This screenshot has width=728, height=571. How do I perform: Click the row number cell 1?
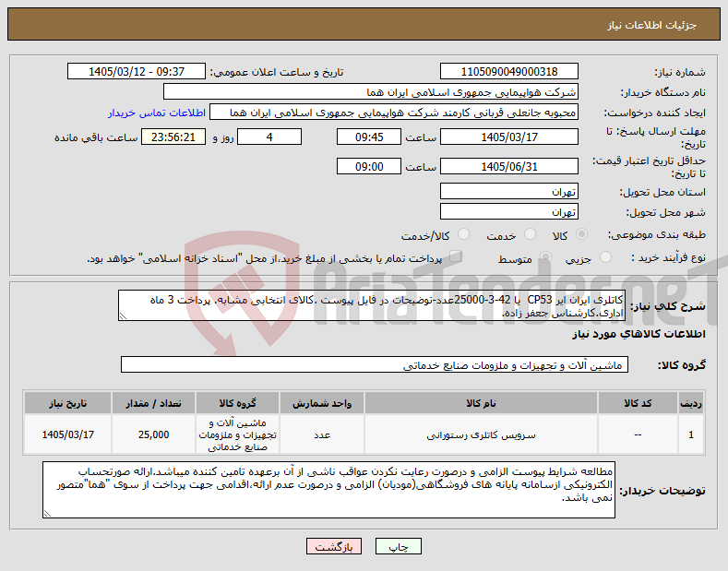(691, 435)
